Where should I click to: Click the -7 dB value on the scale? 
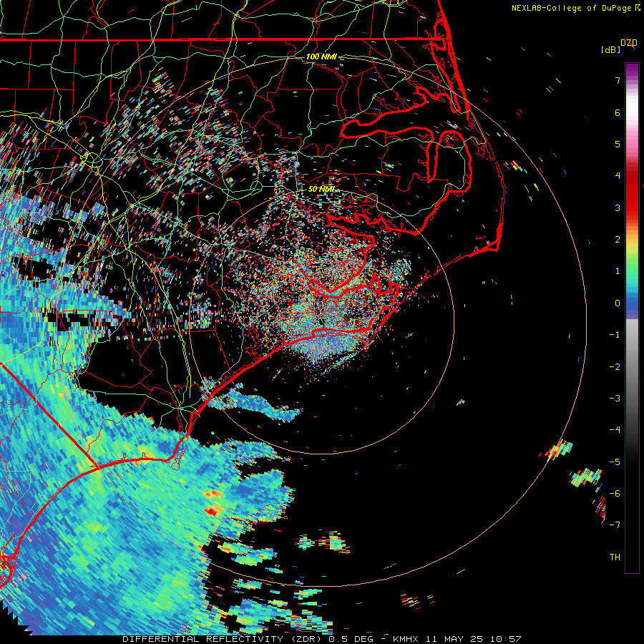coord(615,525)
